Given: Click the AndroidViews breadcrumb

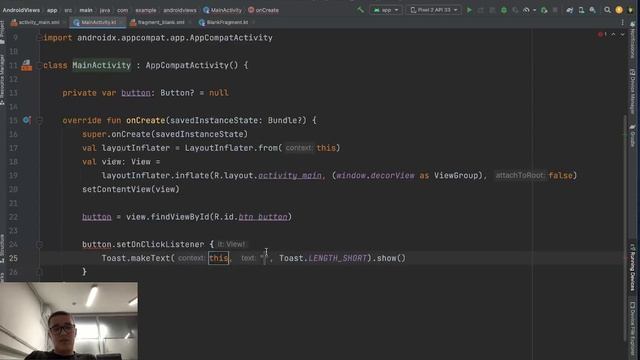Looking at the screenshot, I should click(x=21, y=10).
